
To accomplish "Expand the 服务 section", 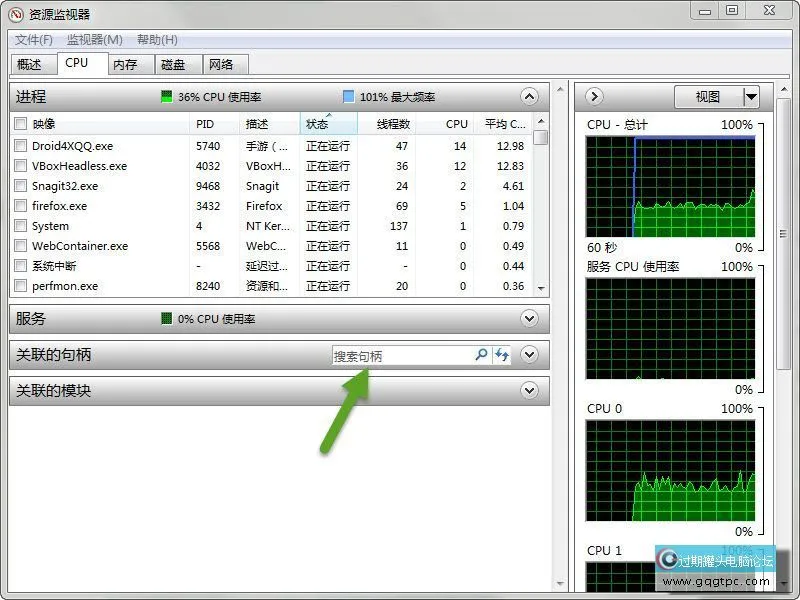I will click(x=530, y=319).
